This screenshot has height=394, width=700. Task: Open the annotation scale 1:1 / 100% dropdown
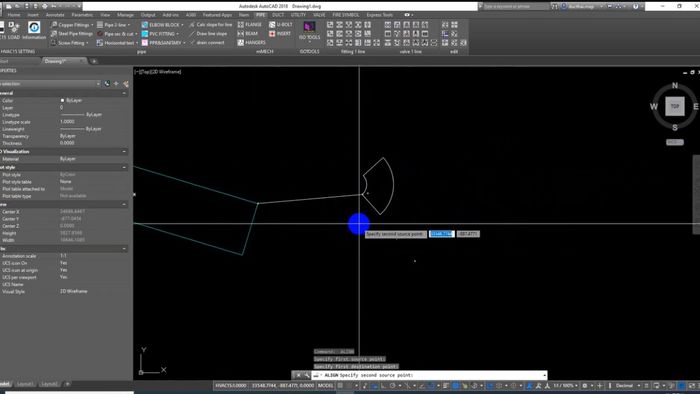pos(565,386)
